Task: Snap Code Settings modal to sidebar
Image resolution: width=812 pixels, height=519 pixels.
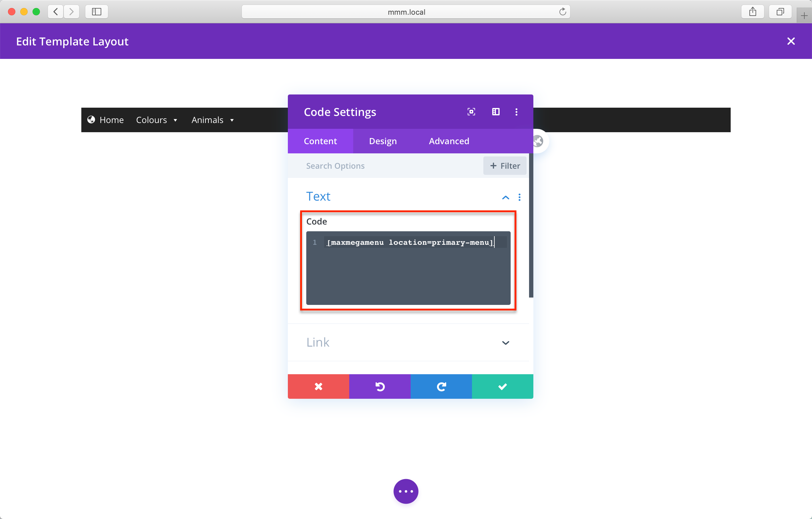Action: click(x=495, y=112)
